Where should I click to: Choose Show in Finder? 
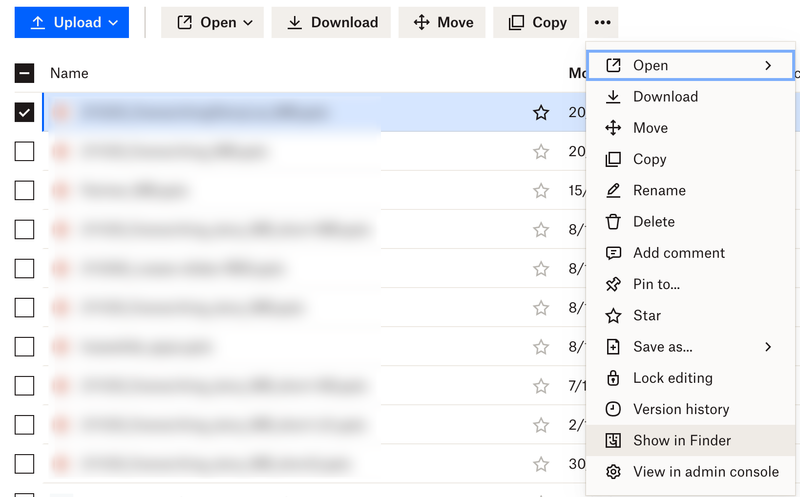tap(690, 440)
